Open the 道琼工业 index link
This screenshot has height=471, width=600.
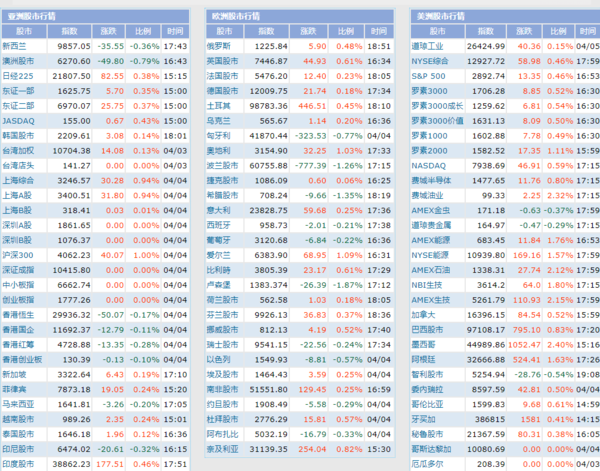pyautogui.click(x=427, y=46)
